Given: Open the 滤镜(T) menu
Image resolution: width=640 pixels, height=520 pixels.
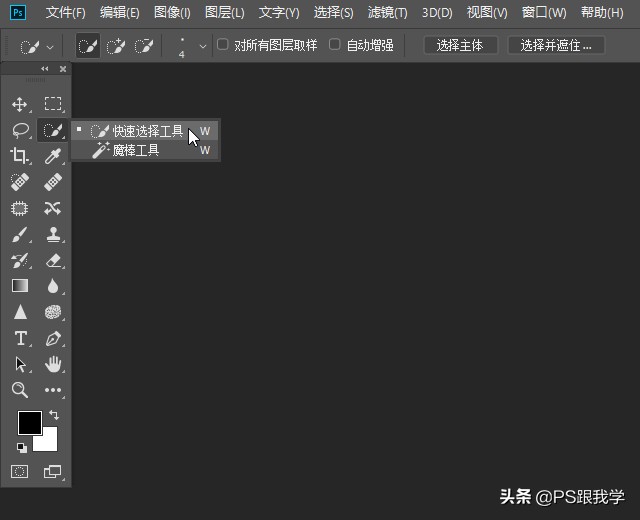Looking at the screenshot, I should [387, 13].
